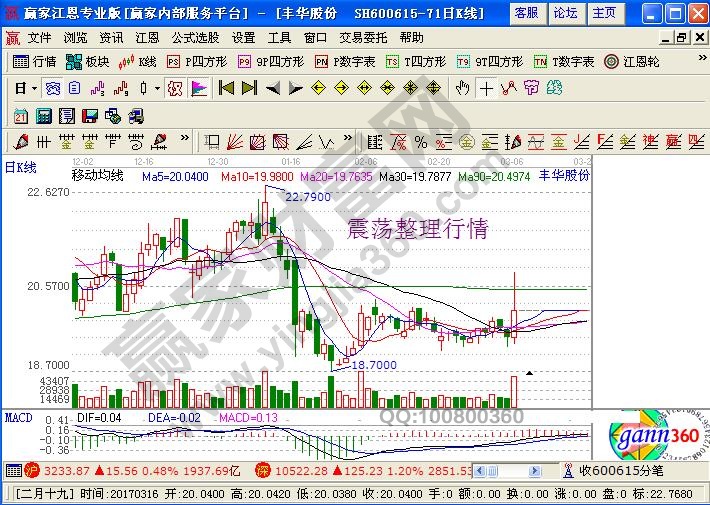Click the calendar icon showing 21
This screenshot has height=505, width=710.
[20, 115]
